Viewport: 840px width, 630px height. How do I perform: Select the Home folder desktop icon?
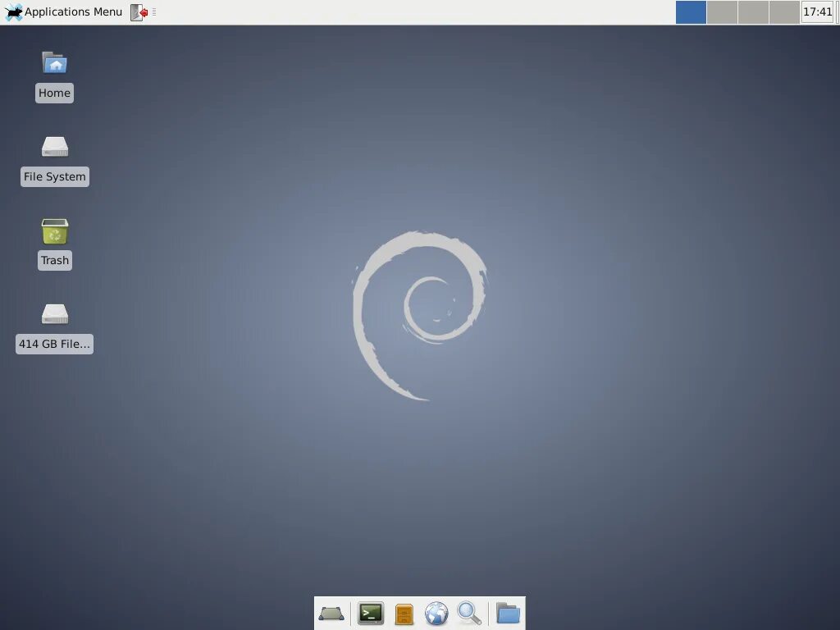55,62
